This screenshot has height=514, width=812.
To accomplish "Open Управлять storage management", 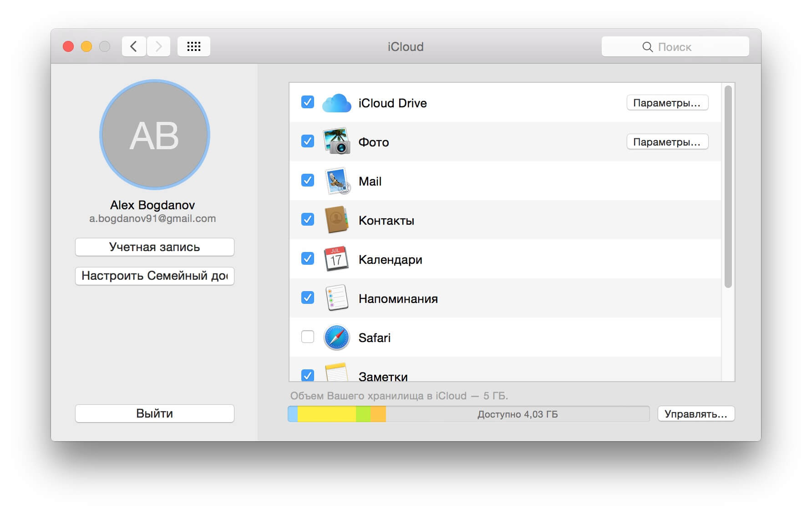I will coord(696,413).
